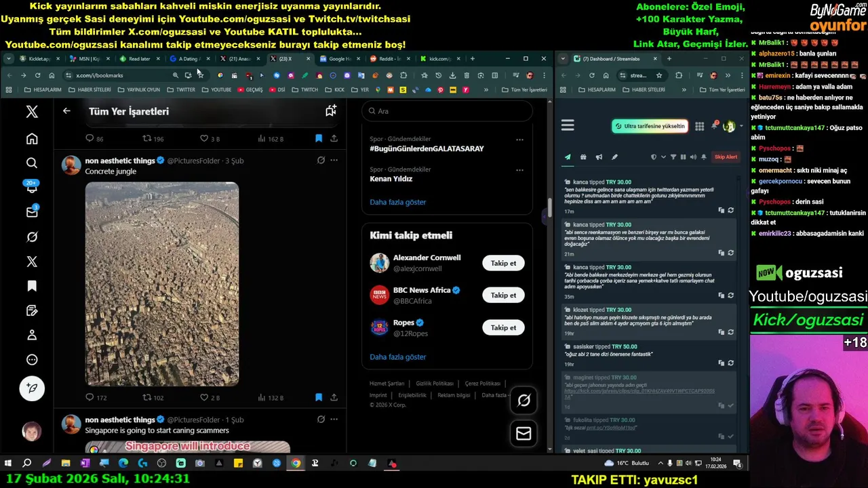Viewport: 868px width, 488px height.
Task: Select the megaphone tab in Streamlabs
Action: coord(599,157)
